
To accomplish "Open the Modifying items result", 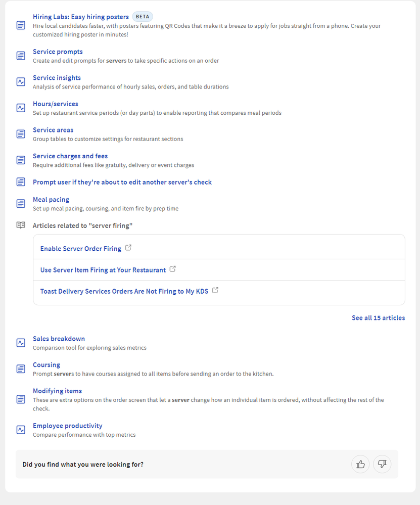I will [x=57, y=391].
